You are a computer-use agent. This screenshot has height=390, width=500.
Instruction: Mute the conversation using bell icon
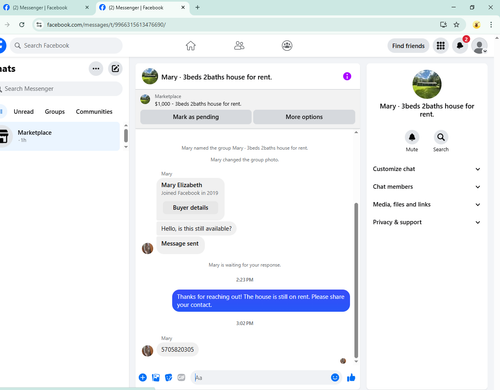tap(412, 137)
